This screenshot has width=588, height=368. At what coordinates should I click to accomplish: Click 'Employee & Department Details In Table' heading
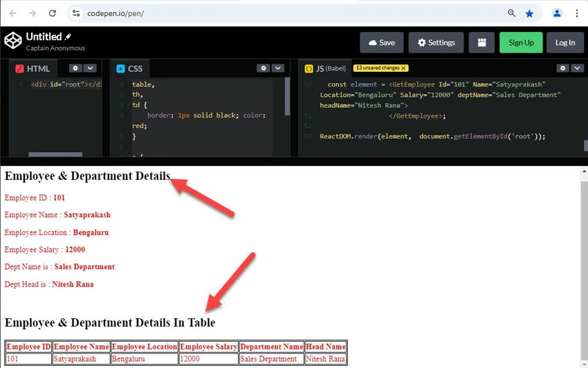[110, 322]
